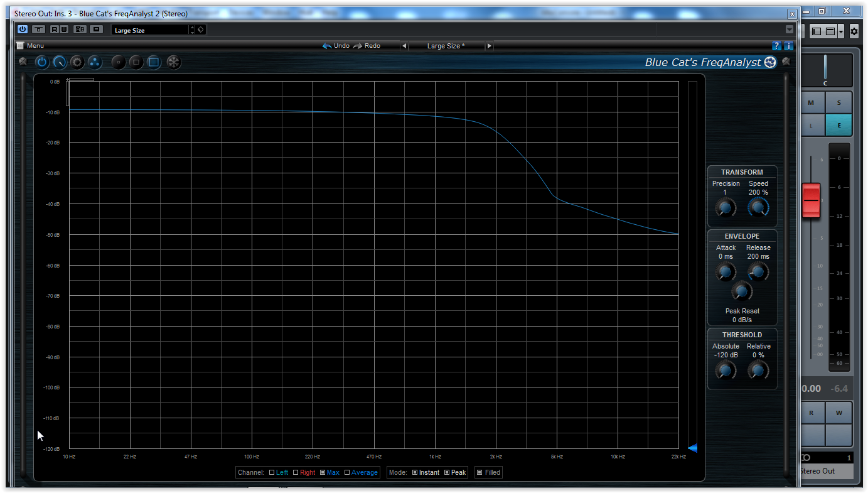Click the Undo button
Screen dimensions: 868x493
(336, 46)
